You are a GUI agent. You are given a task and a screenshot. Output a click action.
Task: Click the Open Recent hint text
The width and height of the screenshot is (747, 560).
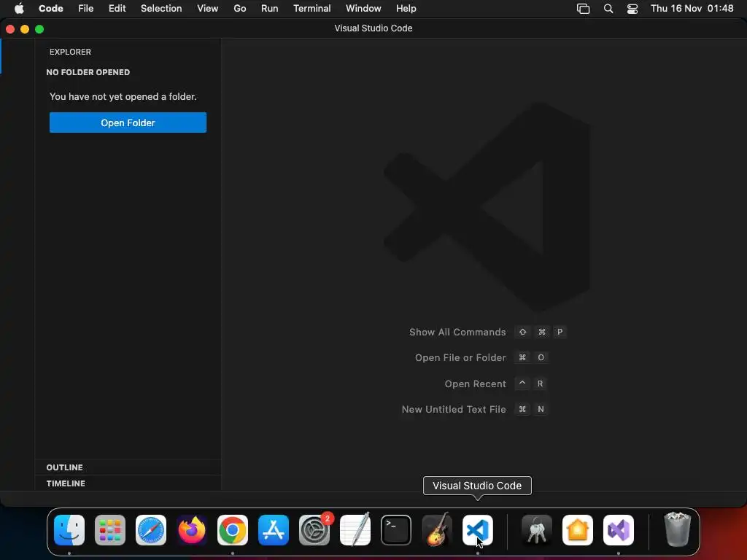tap(475, 384)
